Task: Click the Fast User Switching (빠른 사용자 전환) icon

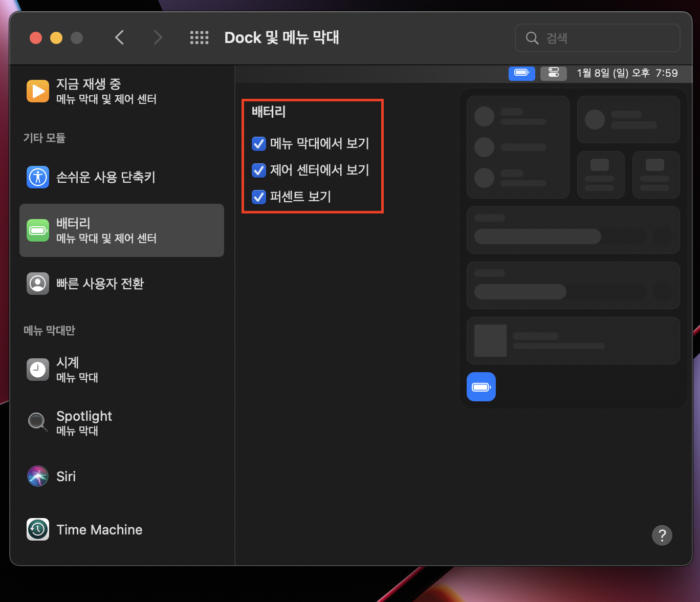Action: (x=38, y=284)
